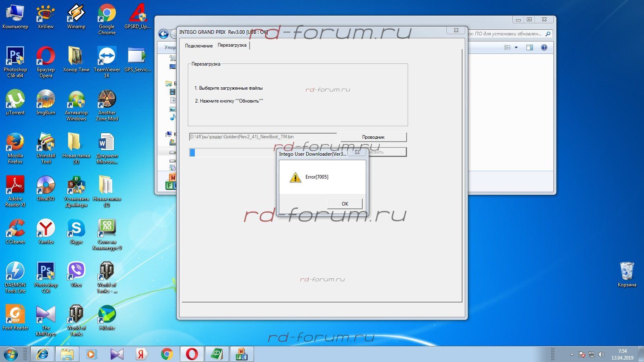
Task: Click the Проводник browse button
Action: [x=373, y=137]
